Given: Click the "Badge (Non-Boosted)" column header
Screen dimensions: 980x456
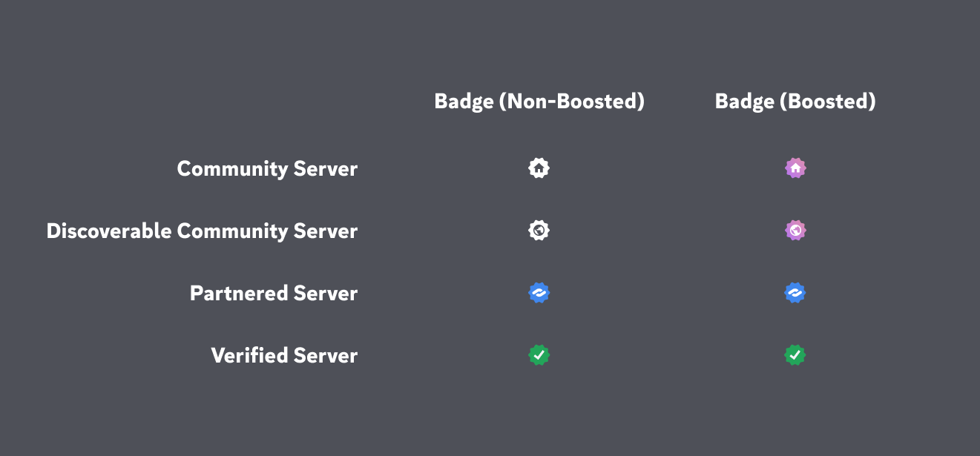Looking at the screenshot, I should point(539,102).
